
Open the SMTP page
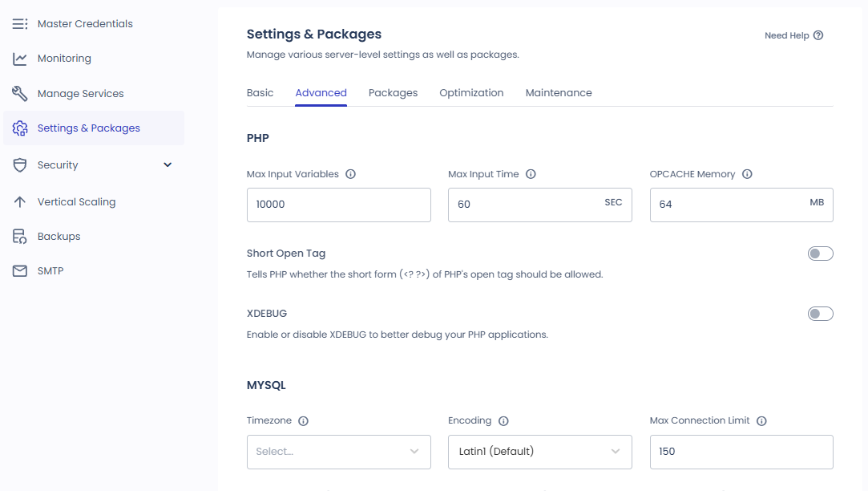pos(50,271)
